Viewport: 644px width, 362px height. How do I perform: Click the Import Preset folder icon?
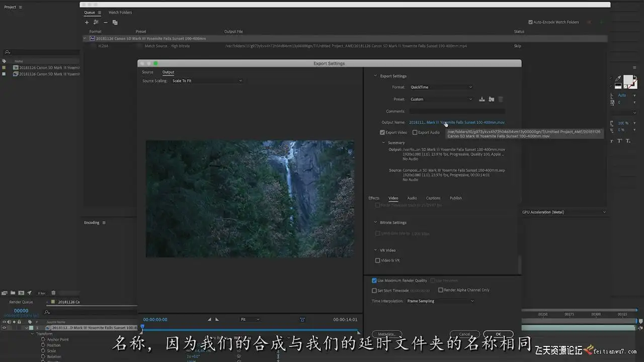(491, 99)
